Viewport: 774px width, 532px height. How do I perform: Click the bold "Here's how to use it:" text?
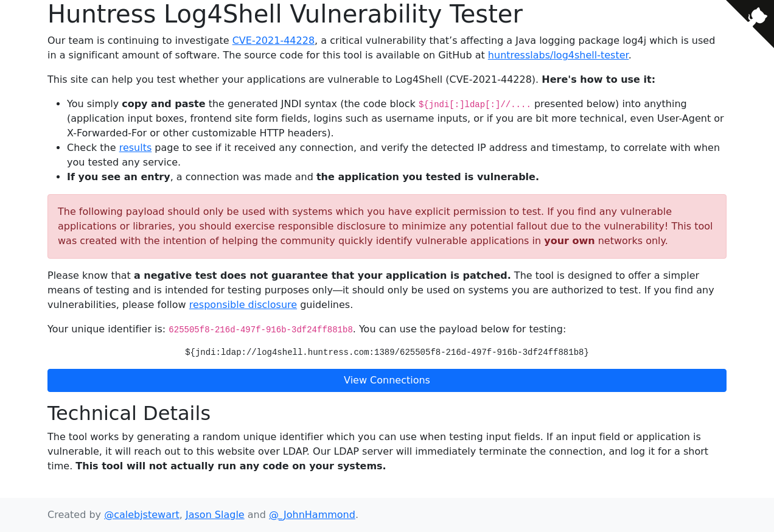[x=598, y=80]
